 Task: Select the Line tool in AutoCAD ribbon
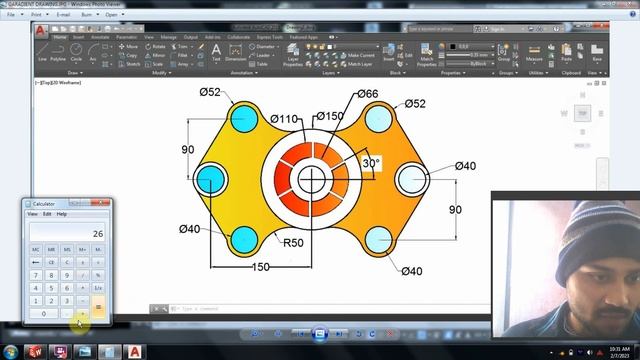click(42, 52)
